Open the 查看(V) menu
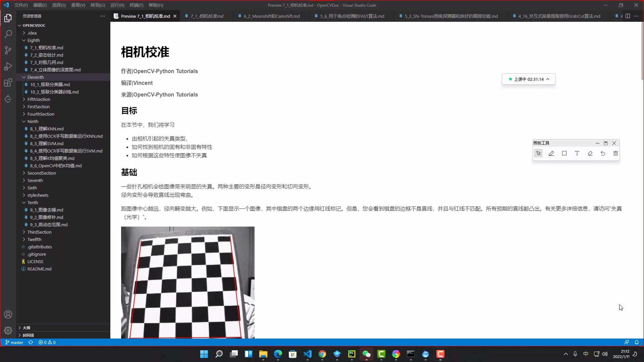644x362 pixels. 78,5
